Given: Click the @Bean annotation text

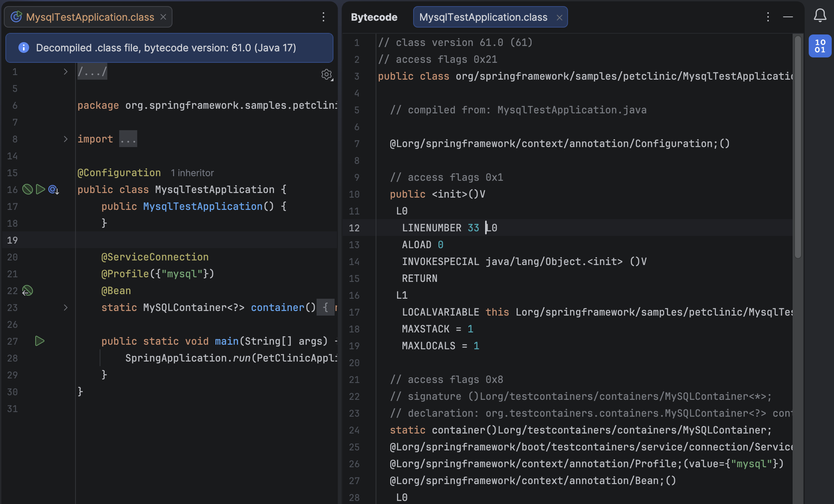Looking at the screenshot, I should 116,291.
